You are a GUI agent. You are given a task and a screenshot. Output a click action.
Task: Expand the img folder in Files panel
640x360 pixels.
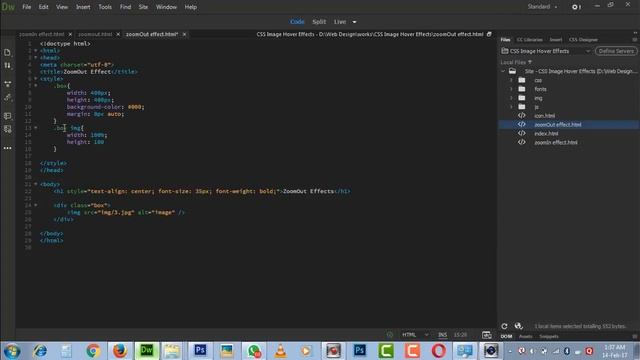[x=511, y=98]
